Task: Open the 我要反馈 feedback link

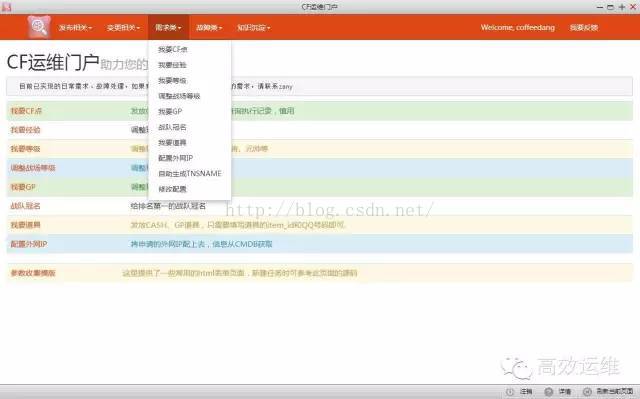Action: (x=584, y=27)
